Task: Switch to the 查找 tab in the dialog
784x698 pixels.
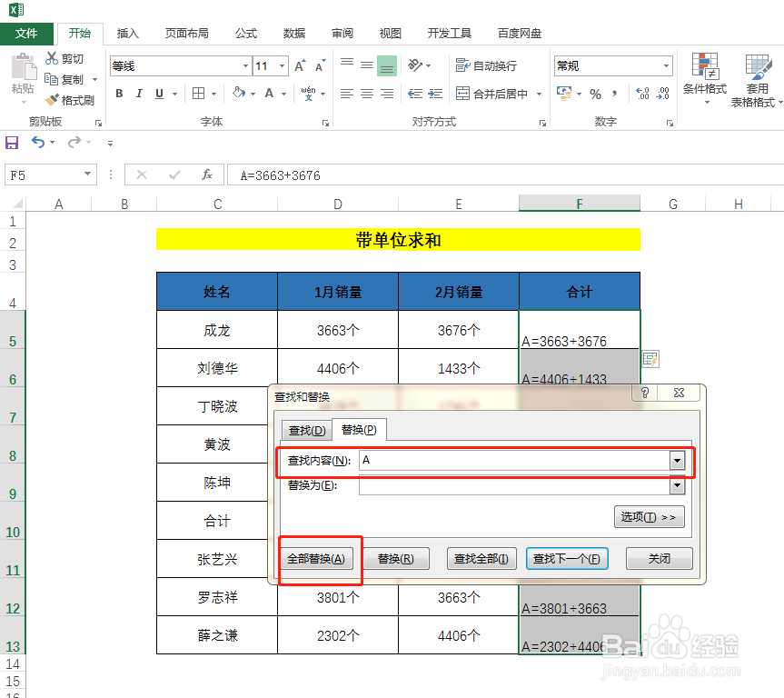Action: pos(306,430)
